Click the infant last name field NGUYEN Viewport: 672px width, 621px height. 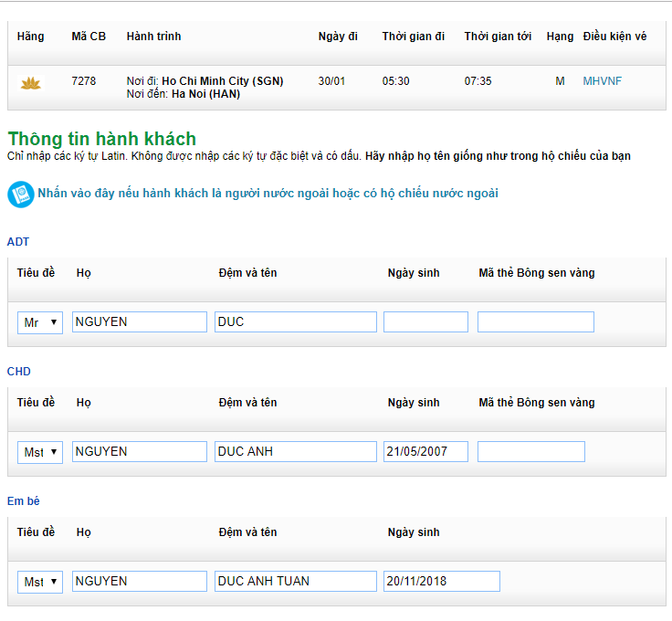pos(140,582)
